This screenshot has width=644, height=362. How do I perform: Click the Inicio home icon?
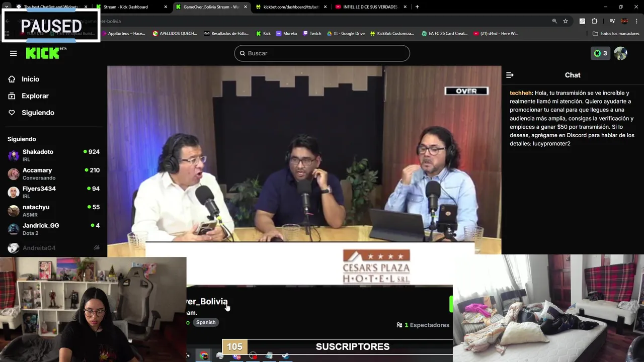pyautogui.click(x=12, y=79)
